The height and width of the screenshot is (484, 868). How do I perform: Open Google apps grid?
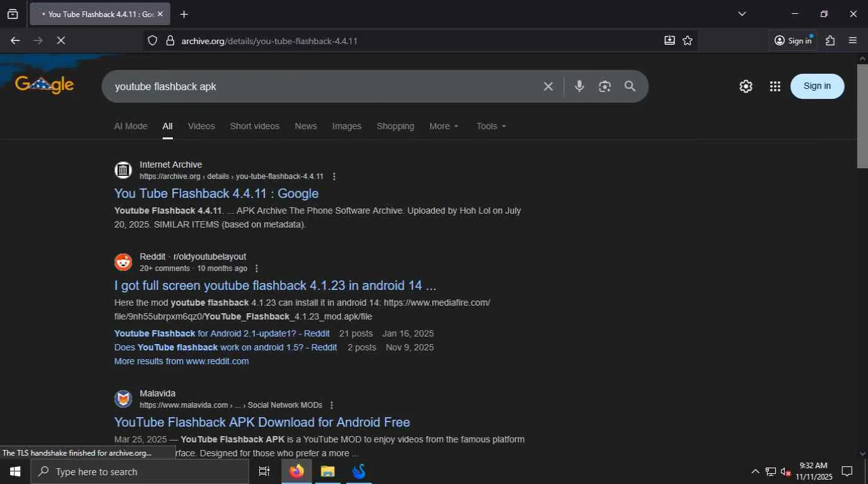tap(775, 86)
